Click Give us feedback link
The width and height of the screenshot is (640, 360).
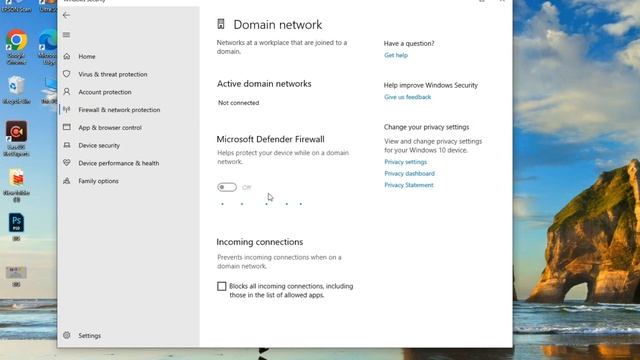point(407,97)
